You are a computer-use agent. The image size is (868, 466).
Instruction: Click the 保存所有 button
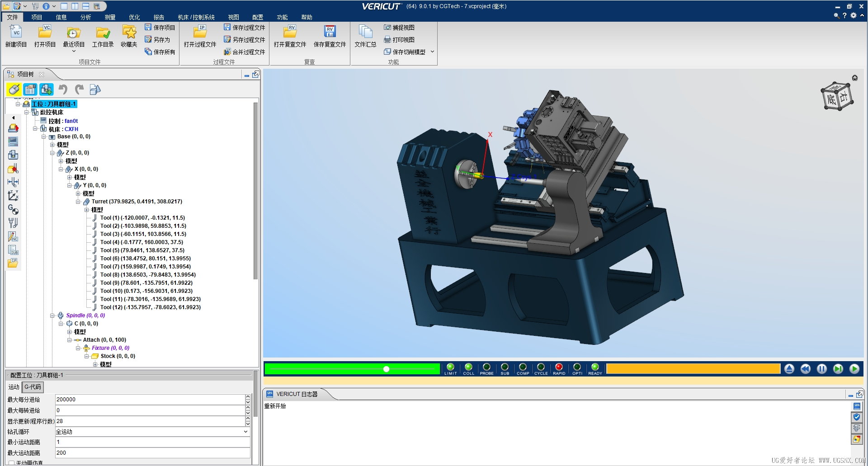tap(160, 52)
